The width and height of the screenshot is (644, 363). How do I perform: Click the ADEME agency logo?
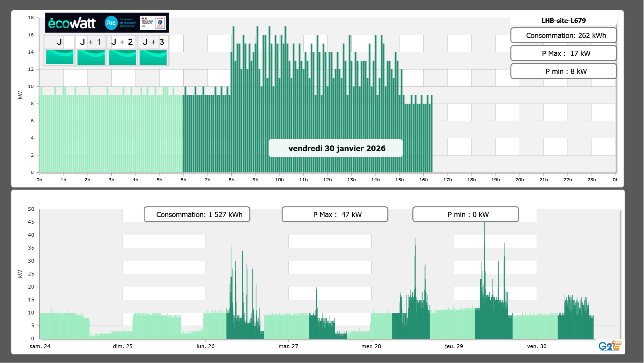160,23
